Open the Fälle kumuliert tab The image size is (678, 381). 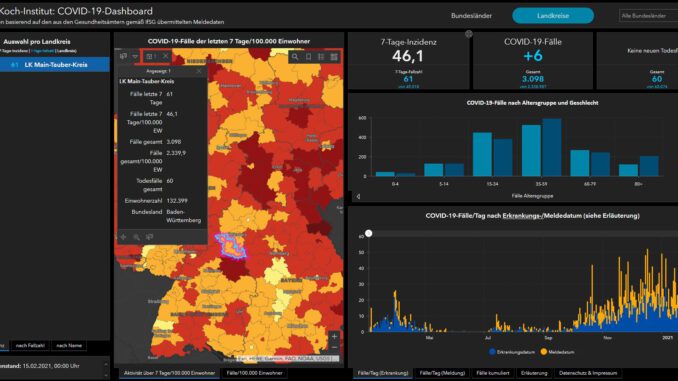[493, 373]
